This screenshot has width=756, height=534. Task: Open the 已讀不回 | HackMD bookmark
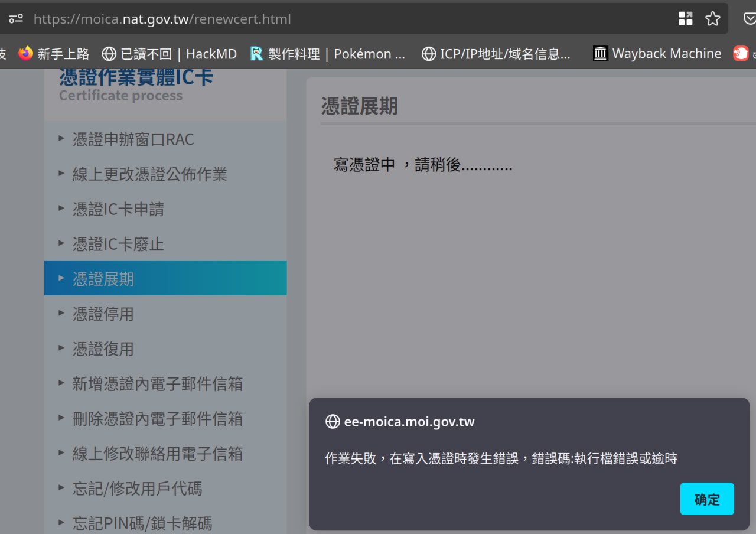click(169, 54)
